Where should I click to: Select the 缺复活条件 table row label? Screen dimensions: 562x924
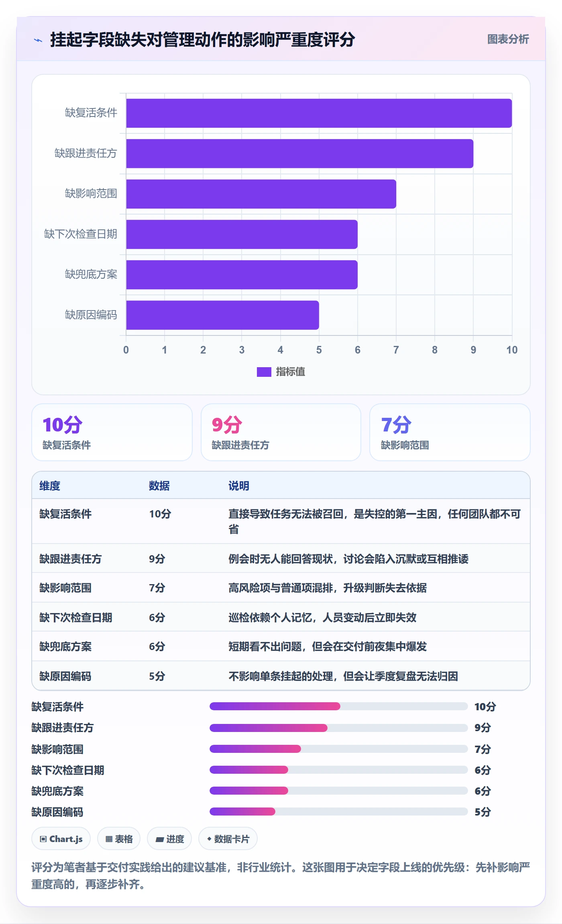65,514
